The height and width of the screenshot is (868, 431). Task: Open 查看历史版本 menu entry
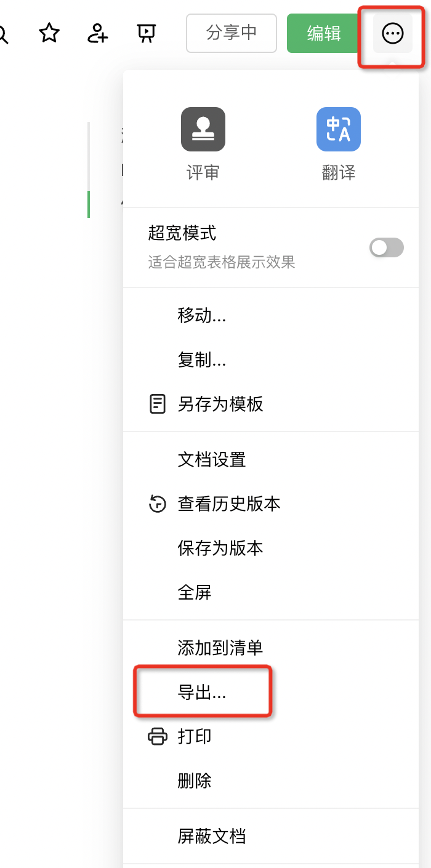coord(229,504)
